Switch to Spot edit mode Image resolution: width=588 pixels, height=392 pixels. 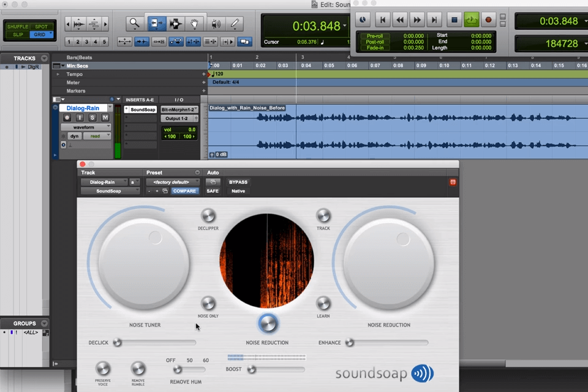pyautogui.click(x=42, y=27)
